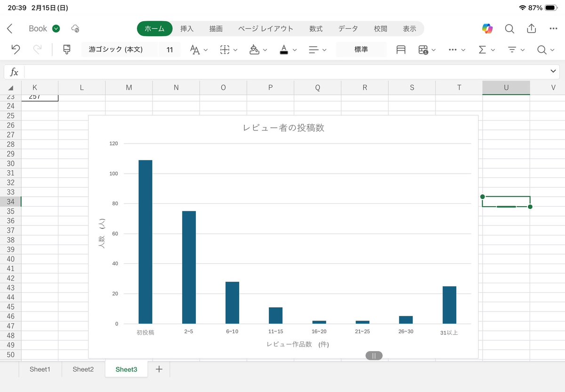The width and height of the screenshot is (565, 392).
Task: Open the find magnifier in the ribbon
Action: tap(542, 49)
